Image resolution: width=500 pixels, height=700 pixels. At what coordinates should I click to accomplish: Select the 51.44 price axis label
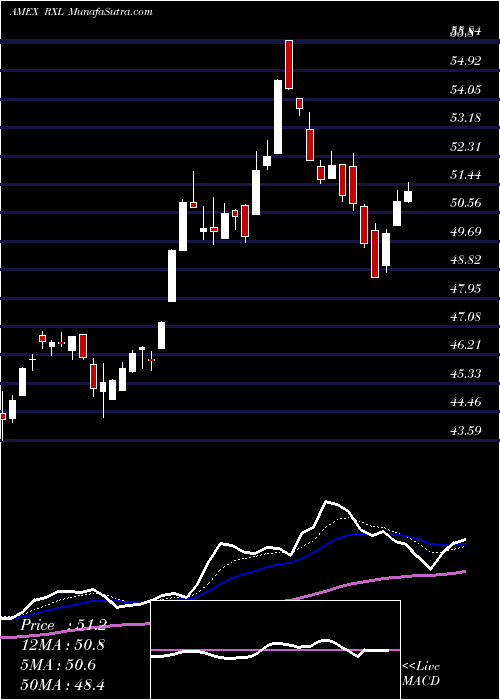466,175
